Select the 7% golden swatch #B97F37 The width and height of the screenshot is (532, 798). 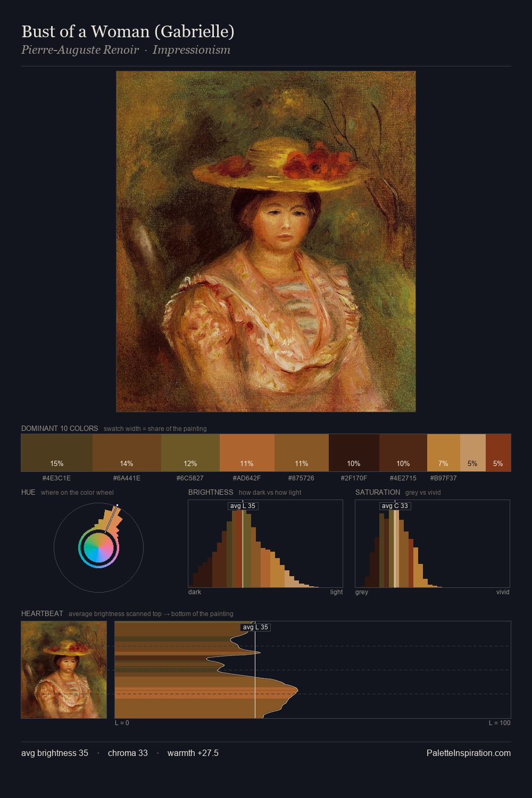pos(444,453)
